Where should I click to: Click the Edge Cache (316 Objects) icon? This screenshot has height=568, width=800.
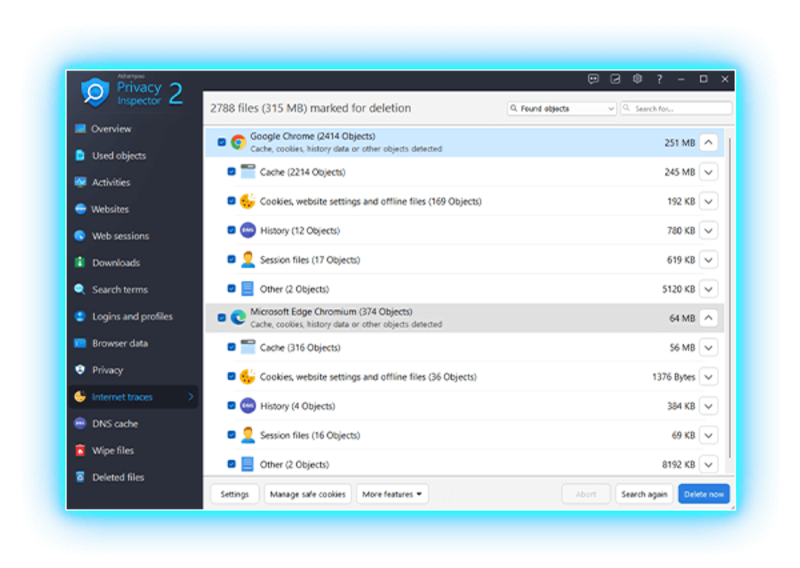coord(247,347)
